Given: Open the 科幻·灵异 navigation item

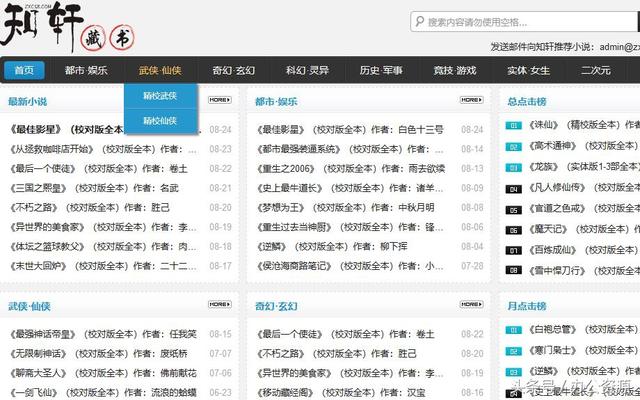Looking at the screenshot, I should (x=307, y=70).
